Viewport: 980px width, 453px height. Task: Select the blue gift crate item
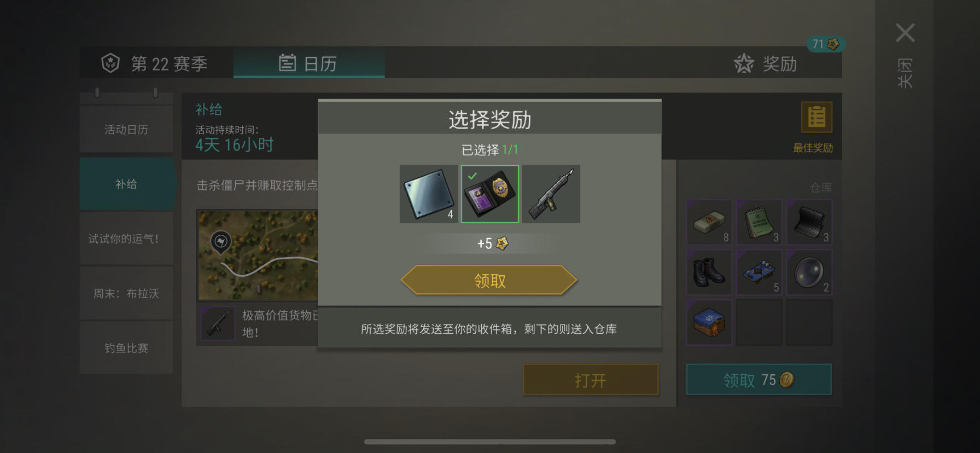(709, 322)
